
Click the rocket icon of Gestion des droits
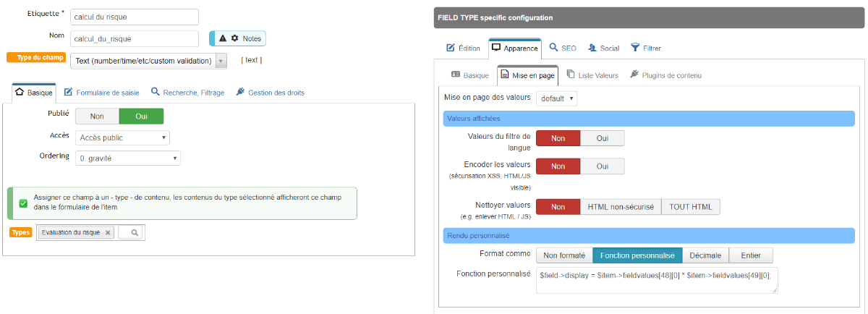240,93
